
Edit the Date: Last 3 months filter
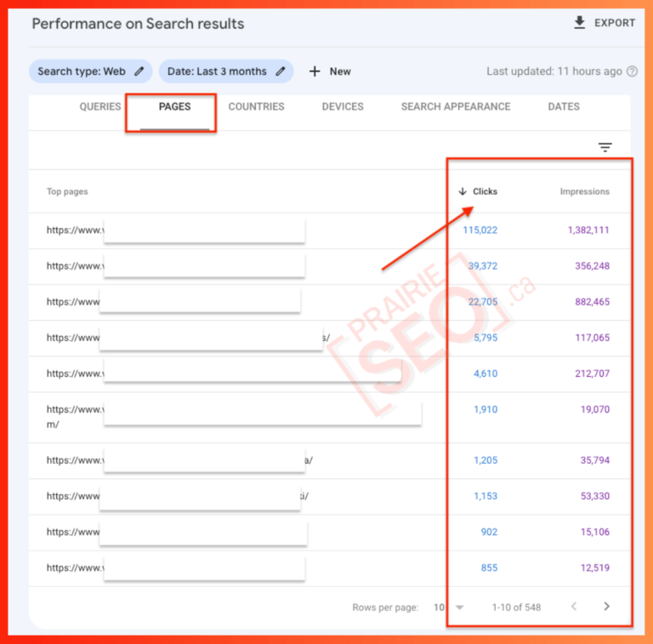pos(280,71)
